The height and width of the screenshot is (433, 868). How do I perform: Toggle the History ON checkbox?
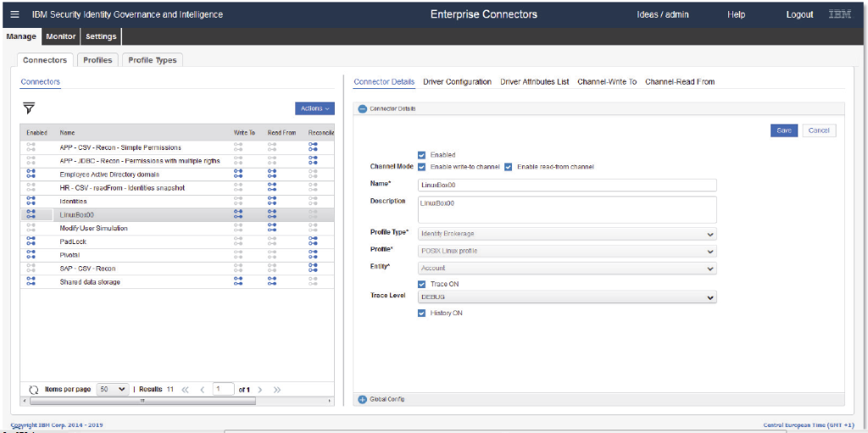coord(422,313)
